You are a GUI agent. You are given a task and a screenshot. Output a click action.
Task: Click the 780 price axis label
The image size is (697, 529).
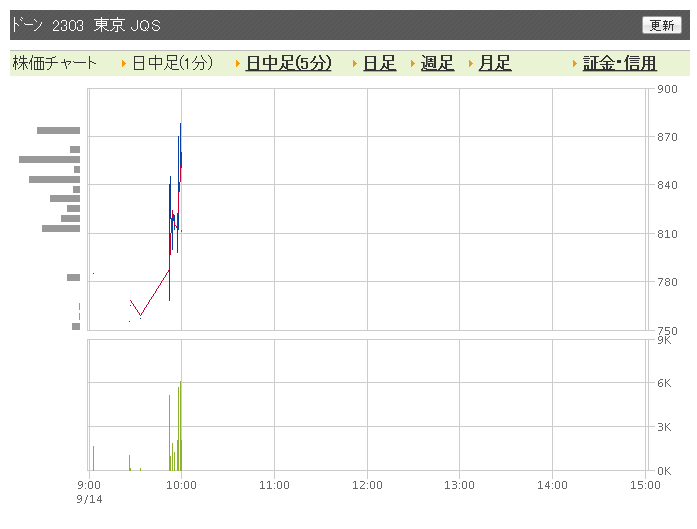[667, 282]
